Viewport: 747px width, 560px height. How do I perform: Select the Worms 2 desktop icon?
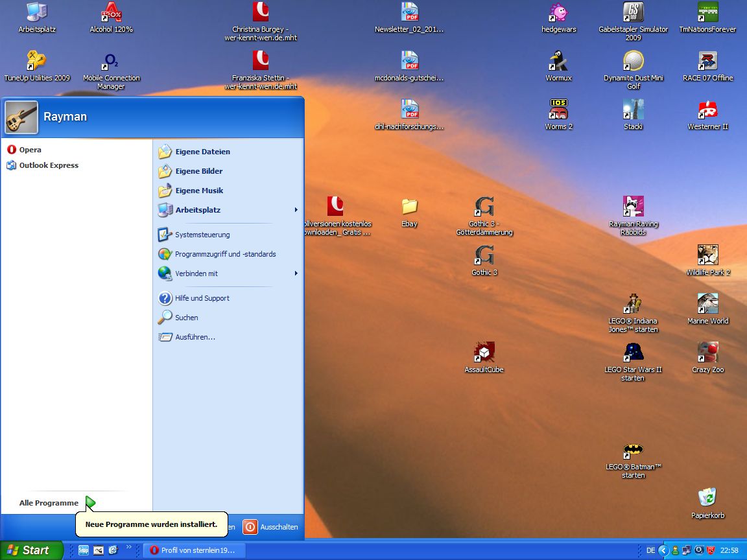tap(558, 115)
